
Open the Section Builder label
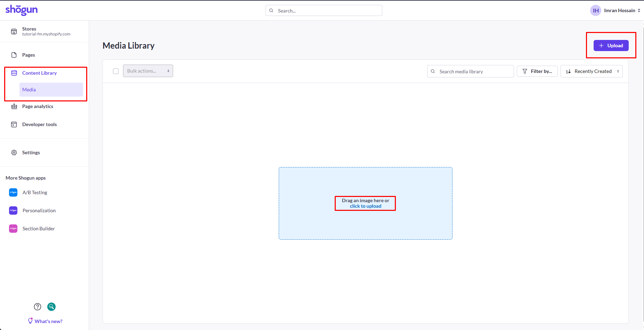39,229
